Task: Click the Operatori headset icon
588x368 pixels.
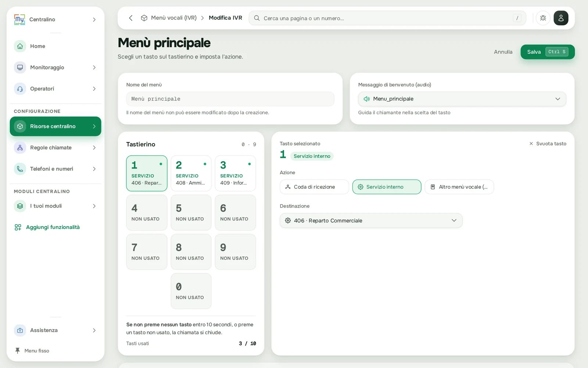Action: [x=20, y=89]
